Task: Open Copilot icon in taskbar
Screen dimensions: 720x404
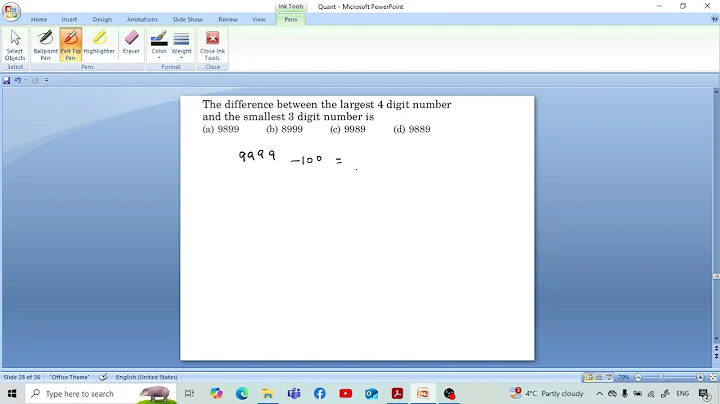Action: 216,393
